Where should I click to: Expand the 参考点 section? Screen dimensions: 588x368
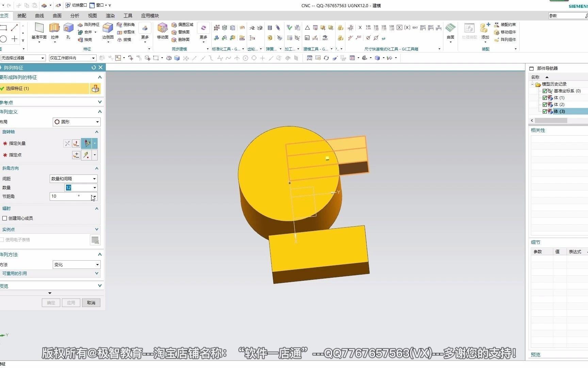pos(100,102)
